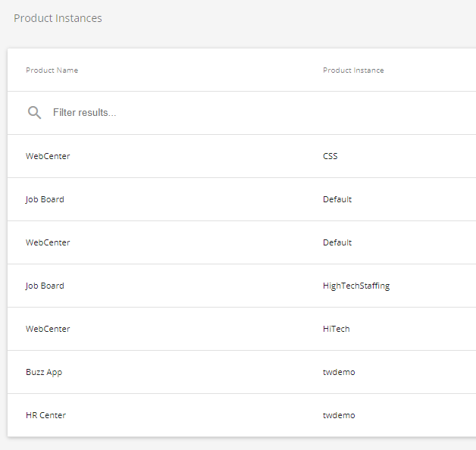Sort by Product Instance column header
The image size is (476, 450).
(353, 70)
